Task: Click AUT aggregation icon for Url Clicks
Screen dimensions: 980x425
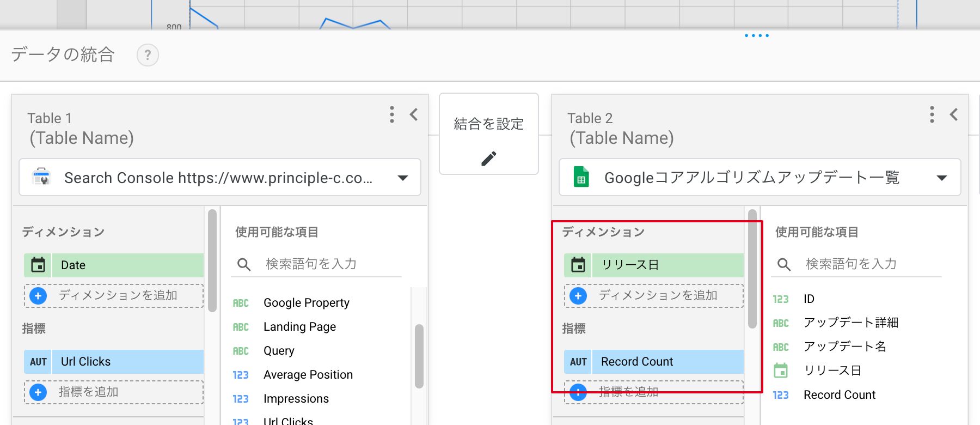Action: coord(38,362)
